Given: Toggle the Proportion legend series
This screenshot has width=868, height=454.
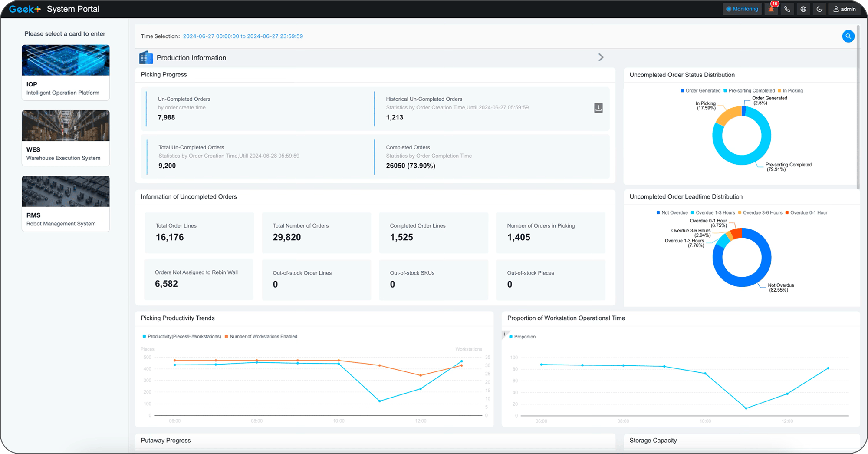Looking at the screenshot, I should point(521,336).
